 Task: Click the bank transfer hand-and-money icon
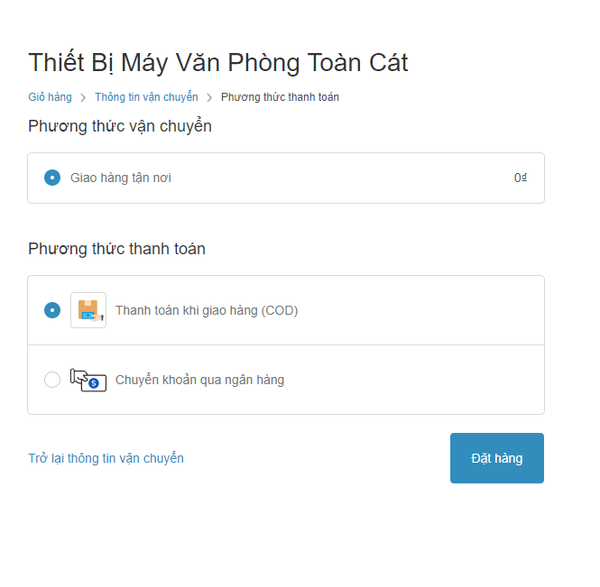88,380
